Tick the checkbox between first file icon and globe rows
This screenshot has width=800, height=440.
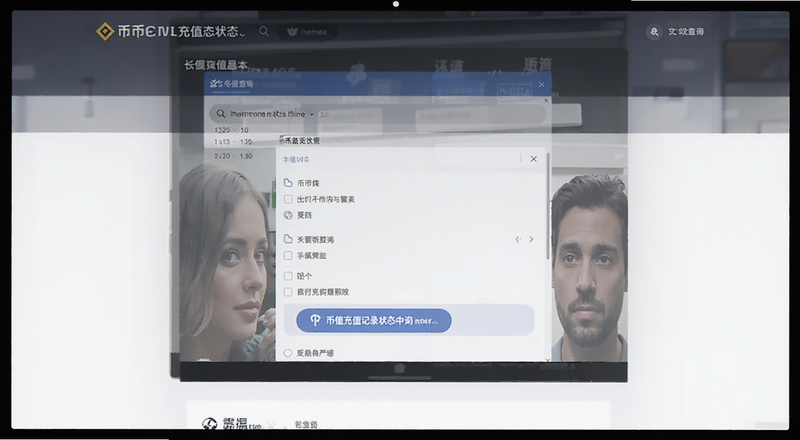pyautogui.click(x=288, y=199)
